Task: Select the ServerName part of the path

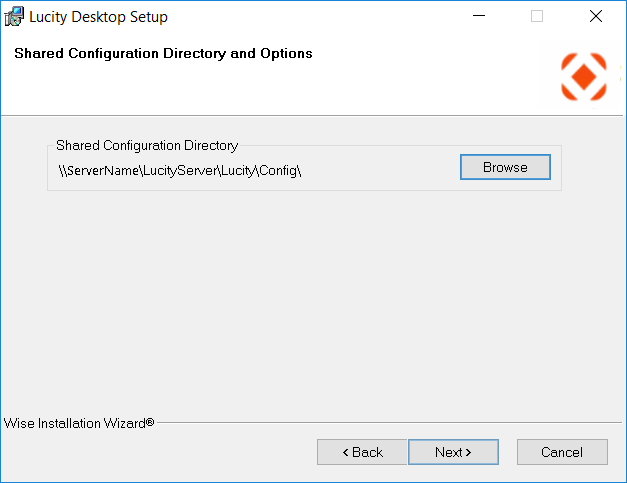Action: pos(102,170)
